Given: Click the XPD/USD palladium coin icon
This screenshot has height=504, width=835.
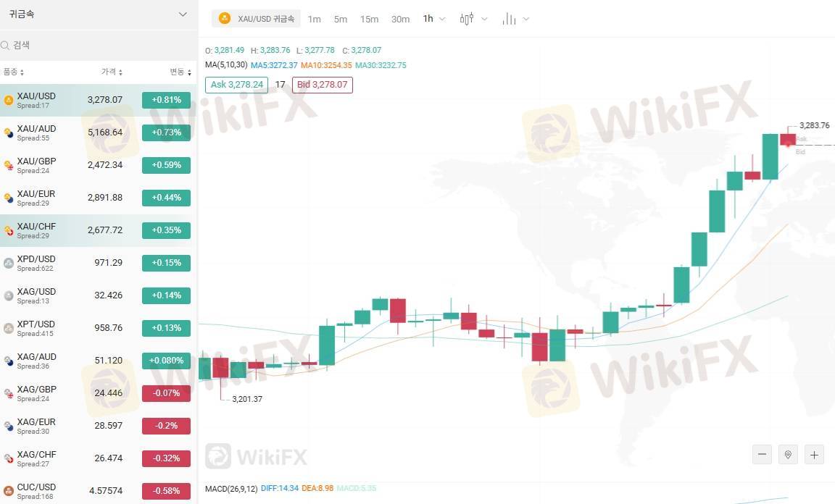Looking at the screenshot, I should pyautogui.click(x=9, y=263).
